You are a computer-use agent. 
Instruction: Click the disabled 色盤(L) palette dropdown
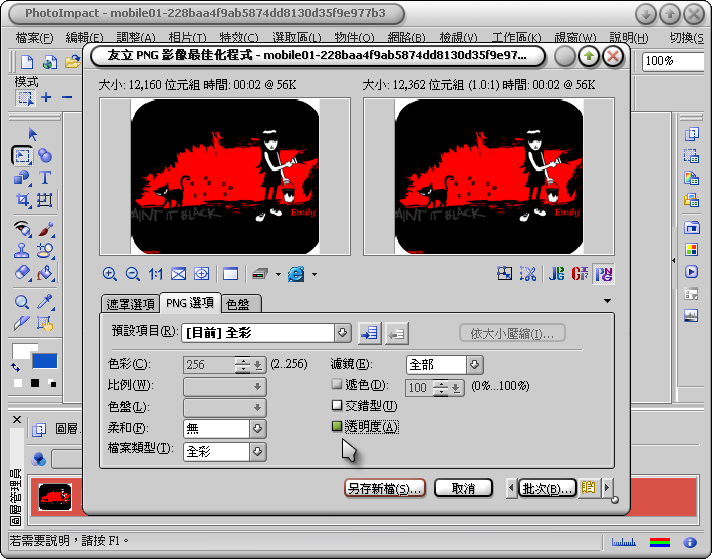pos(225,407)
